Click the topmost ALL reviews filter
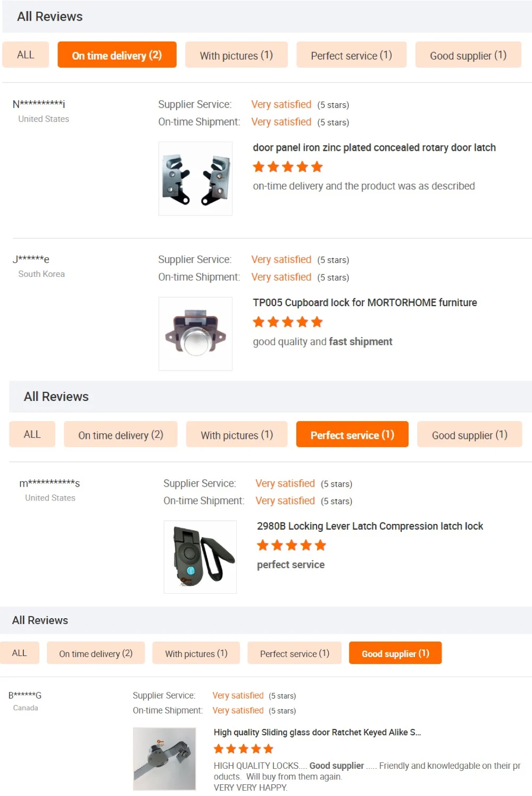This screenshot has width=532, height=796. pyautogui.click(x=26, y=55)
